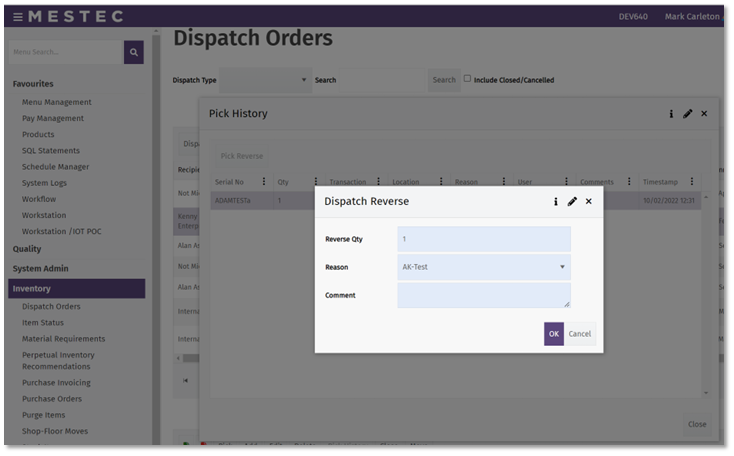This screenshot has width=734, height=456.
Task: Expand the System Admin menu section
Action: point(40,269)
